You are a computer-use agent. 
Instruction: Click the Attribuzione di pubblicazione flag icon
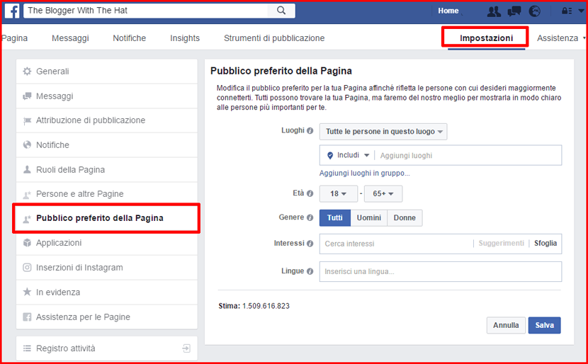tap(27, 120)
